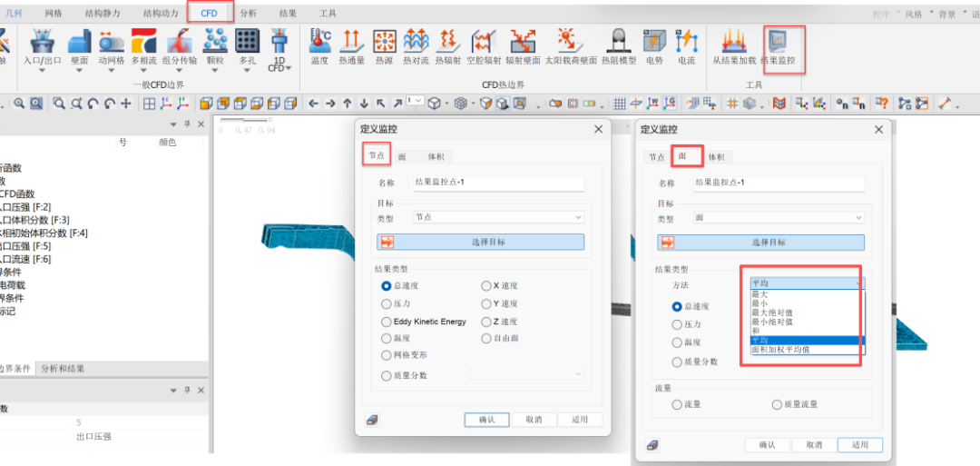980x466 pixels.
Task: Switch to 节点 tab in right dialog
Action: [656, 157]
